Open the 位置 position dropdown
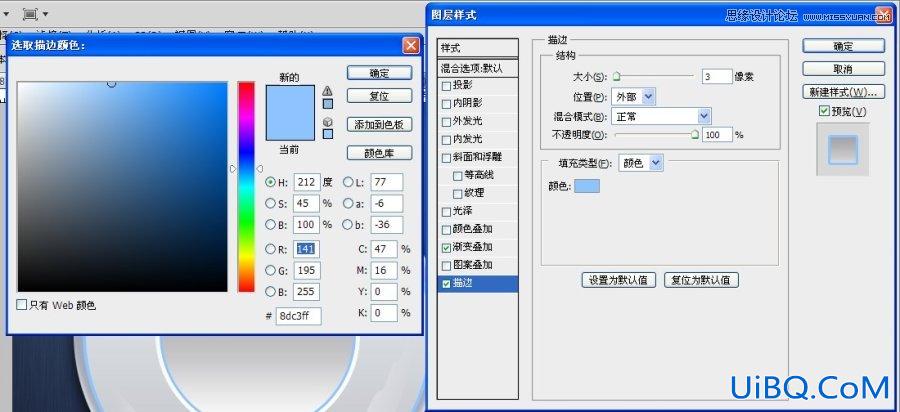This screenshot has height=412, width=900. 634,97
